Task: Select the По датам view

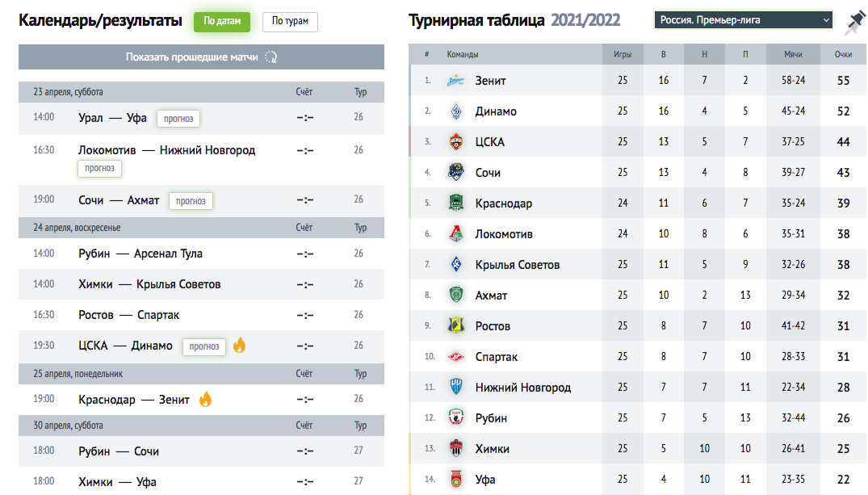Action: pyautogui.click(x=222, y=21)
